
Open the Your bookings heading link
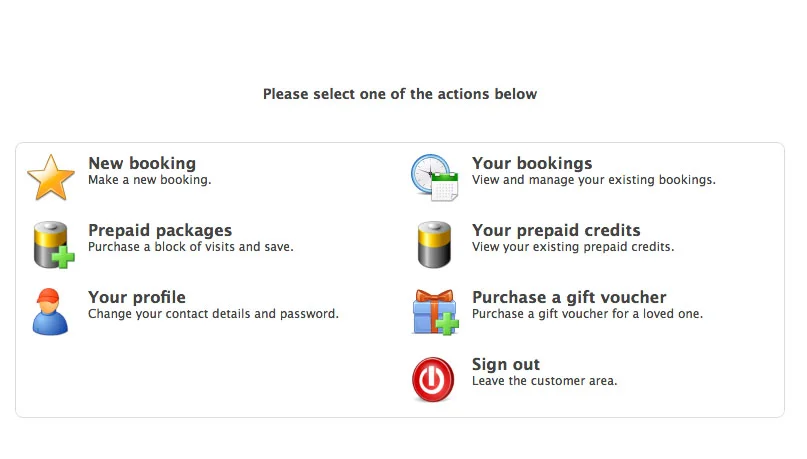pos(532,163)
